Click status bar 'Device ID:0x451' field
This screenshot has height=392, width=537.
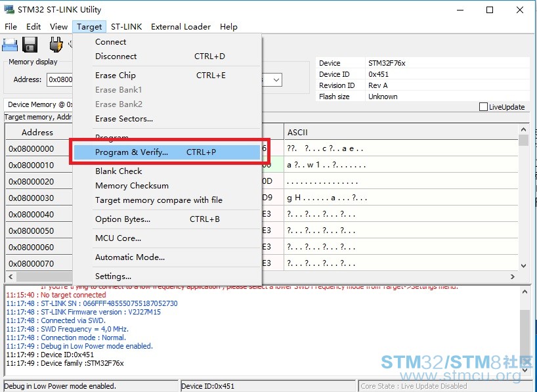coord(268,386)
